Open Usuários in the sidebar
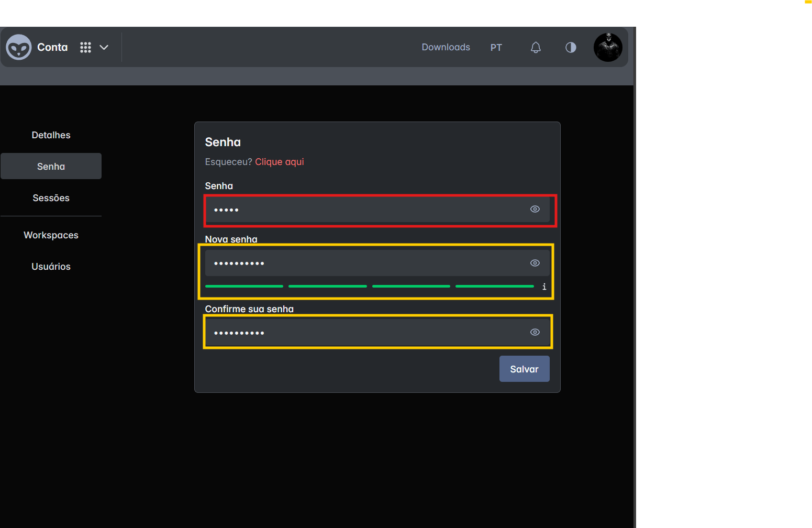812x528 pixels. (51, 267)
